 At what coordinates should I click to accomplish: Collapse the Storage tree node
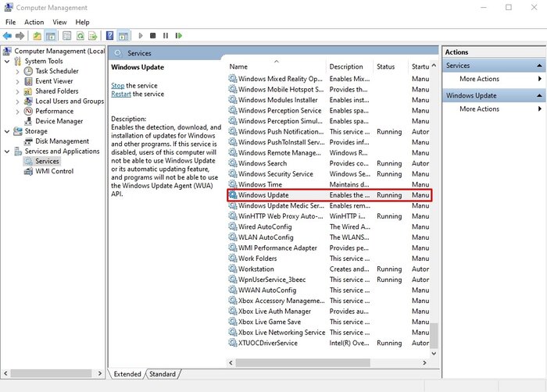pyautogui.click(x=7, y=131)
